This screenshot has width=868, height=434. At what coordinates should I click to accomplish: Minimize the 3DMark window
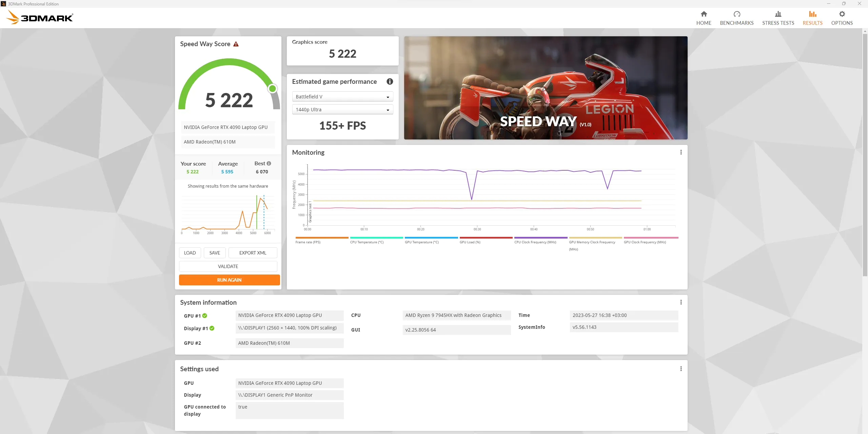pyautogui.click(x=828, y=4)
